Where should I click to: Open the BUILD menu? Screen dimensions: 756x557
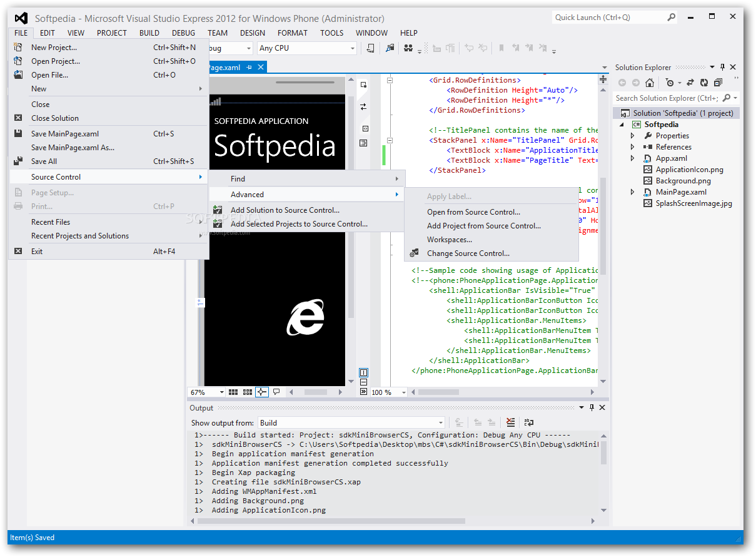tap(149, 33)
